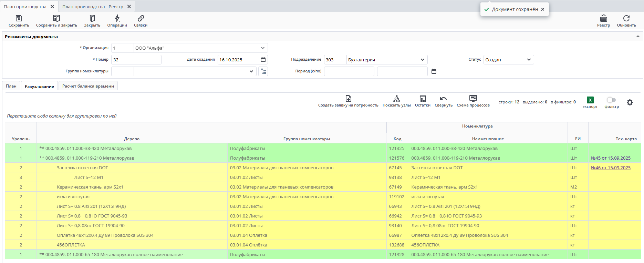
Task: Expand the Organization dropdown
Action: (262, 48)
